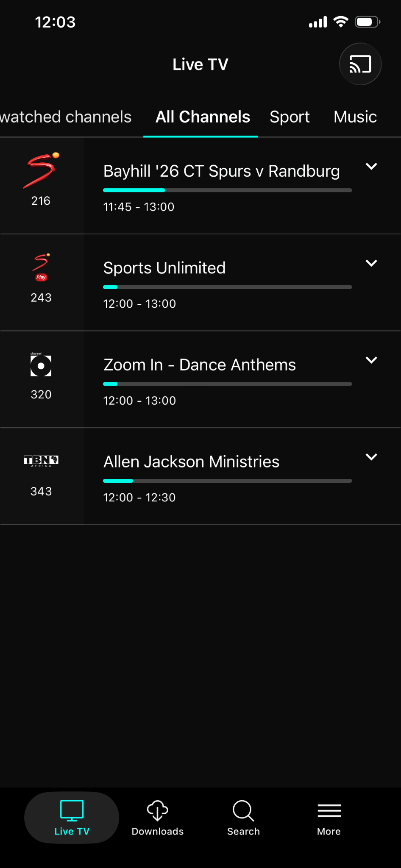Image resolution: width=401 pixels, height=868 pixels.
Task: Select the Live TV monitor icon
Action: (x=72, y=810)
